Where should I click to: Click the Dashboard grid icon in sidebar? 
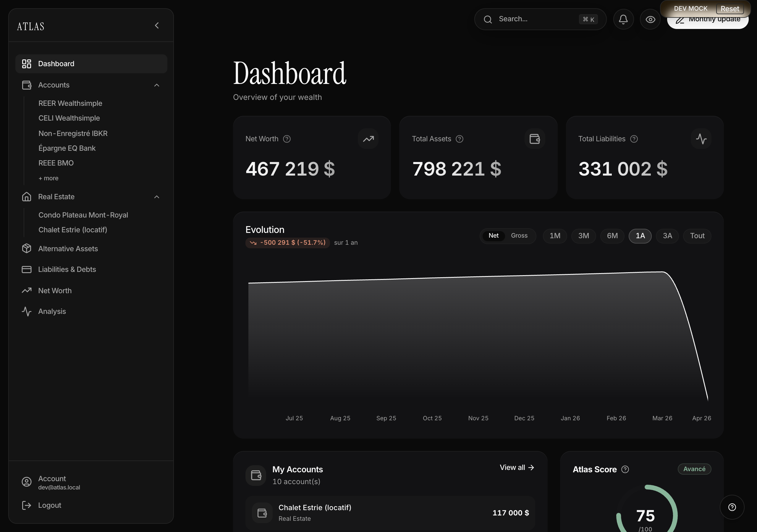(26, 64)
